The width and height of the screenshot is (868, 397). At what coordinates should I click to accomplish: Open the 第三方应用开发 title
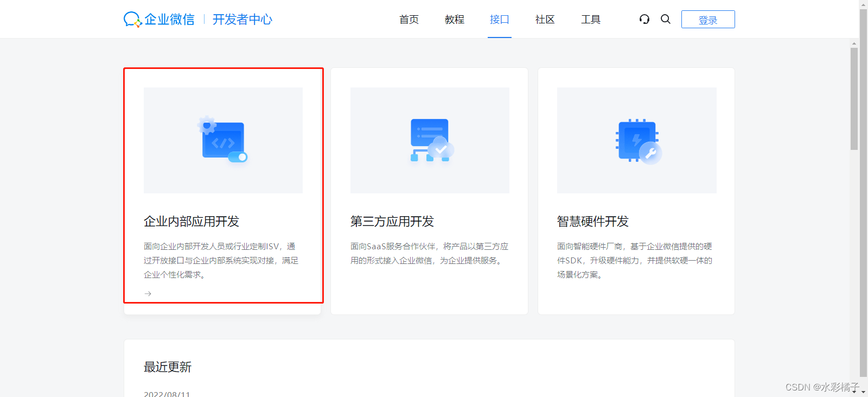point(392,222)
